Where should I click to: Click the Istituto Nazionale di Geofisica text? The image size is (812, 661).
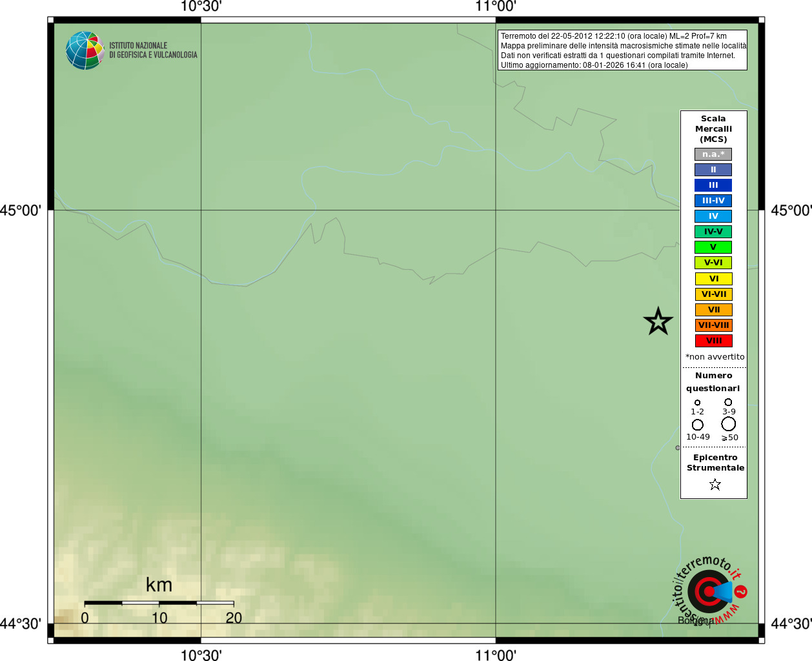pos(153,50)
